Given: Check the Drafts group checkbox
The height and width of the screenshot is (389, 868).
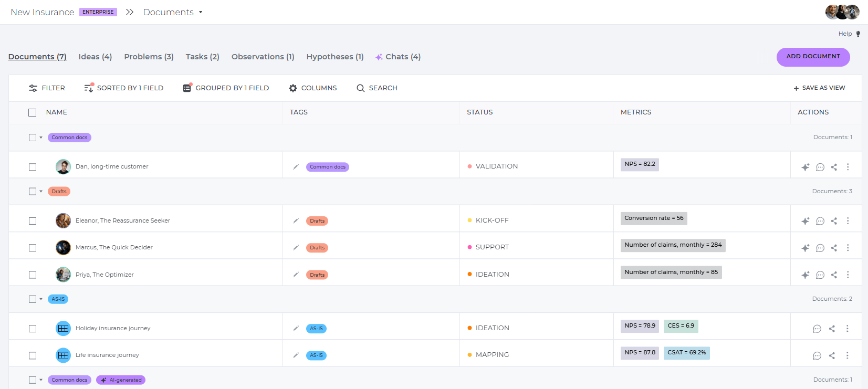Looking at the screenshot, I should [33, 192].
